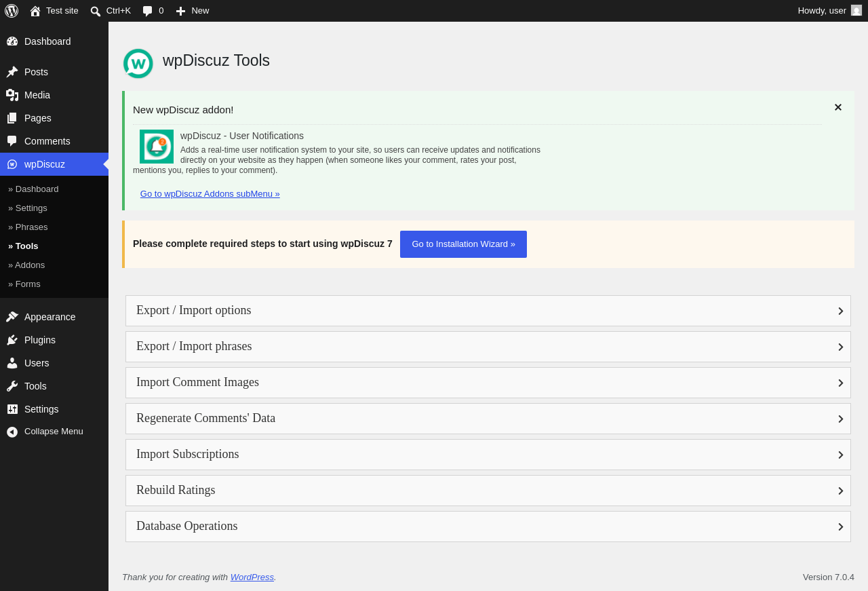Click the Media icon in sidebar
Screen dimensions: 868x591
12,95
